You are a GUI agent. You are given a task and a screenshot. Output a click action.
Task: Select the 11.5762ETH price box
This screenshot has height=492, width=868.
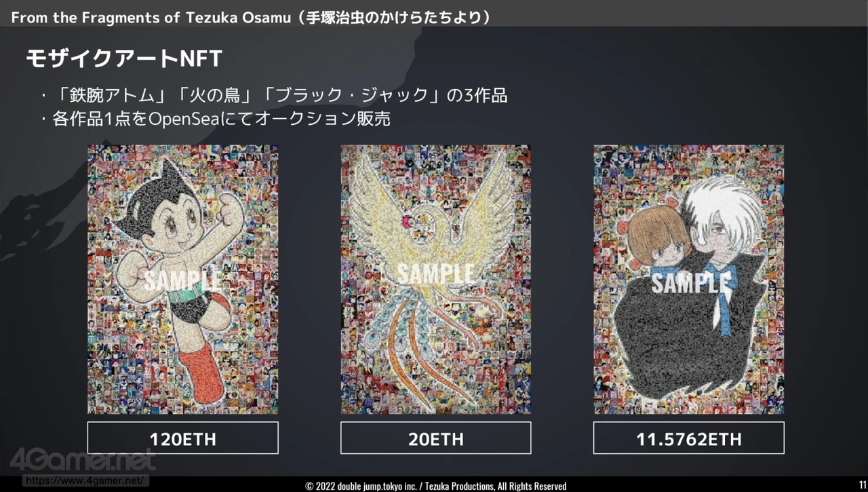pyautogui.click(x=689, y=438)
